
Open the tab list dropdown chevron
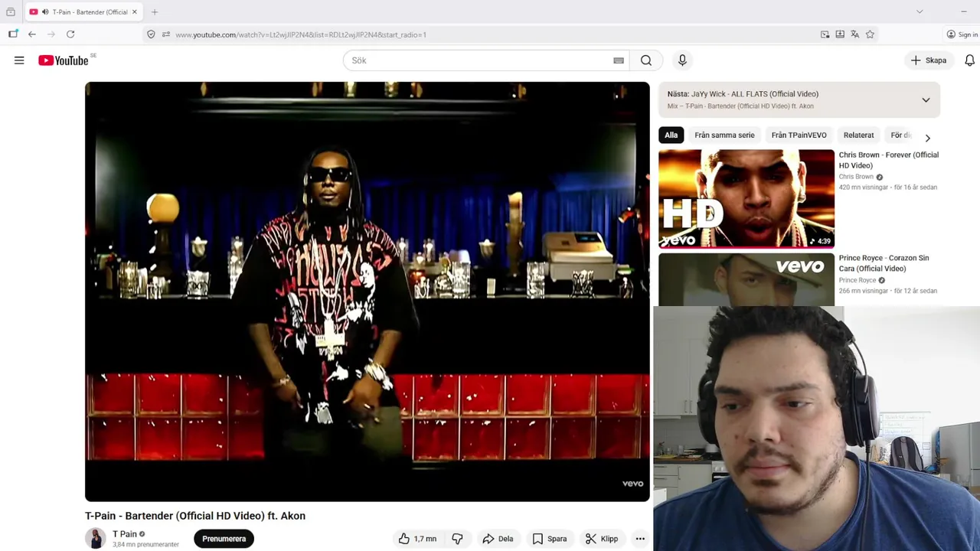[920, 11]
